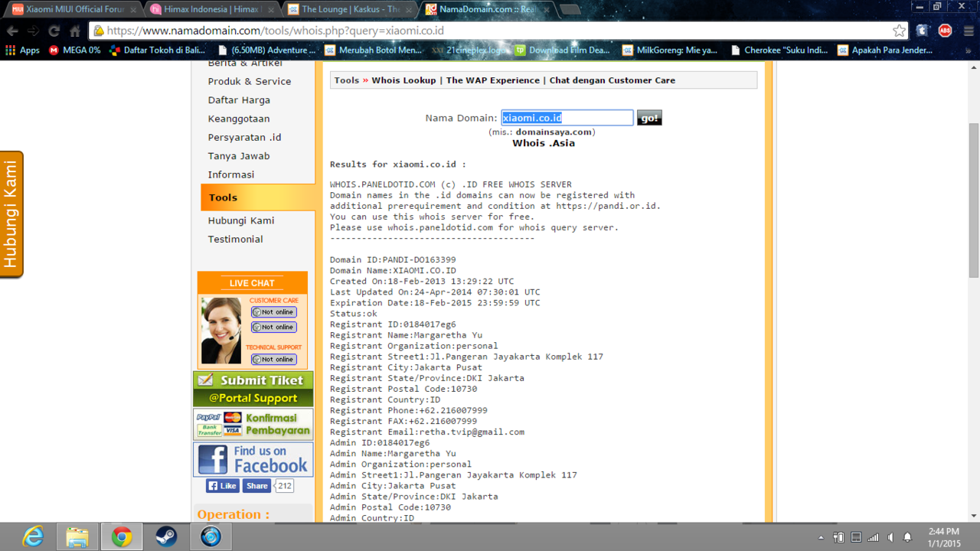
Task: Bookmark this page with the star icon
Action: pyautogui.click(x=899, y=31)
